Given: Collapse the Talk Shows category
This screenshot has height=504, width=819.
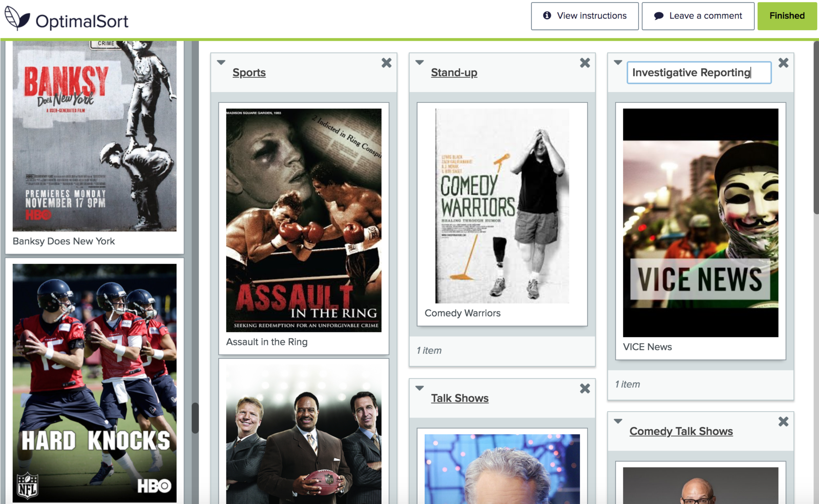Looking at the screenshot, I should (420, 388).
